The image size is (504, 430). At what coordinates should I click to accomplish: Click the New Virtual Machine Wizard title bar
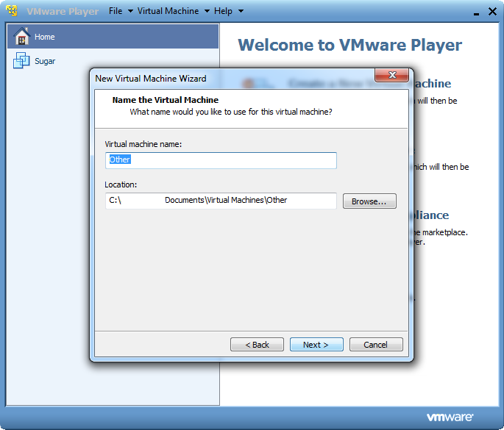[x=221, y=78]
